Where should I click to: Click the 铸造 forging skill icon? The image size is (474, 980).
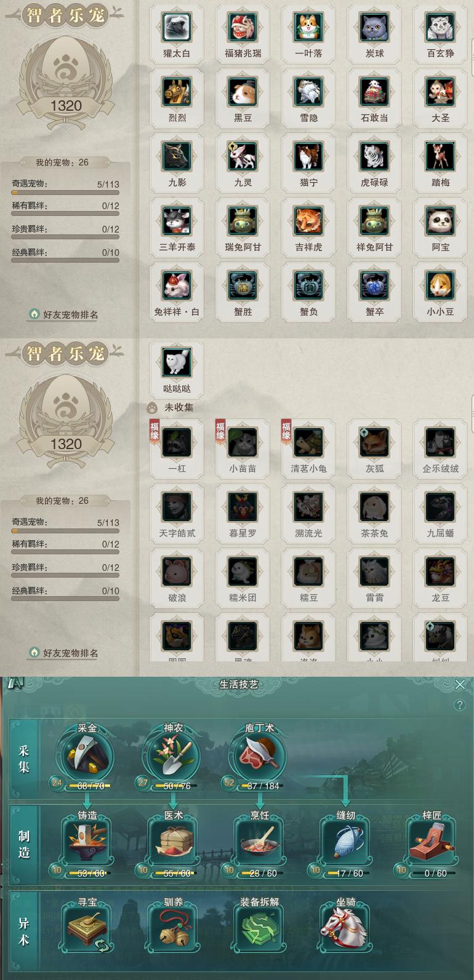coord(87,841)
